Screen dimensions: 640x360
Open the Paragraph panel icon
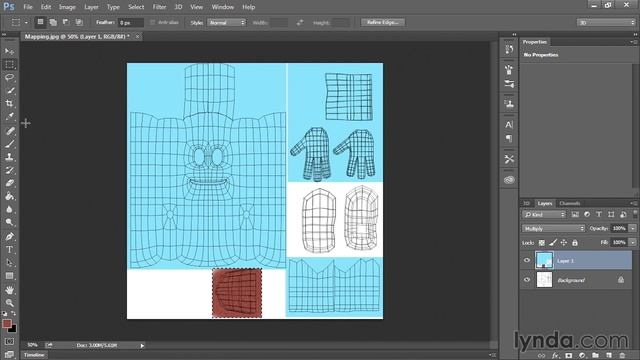(509, 139)
